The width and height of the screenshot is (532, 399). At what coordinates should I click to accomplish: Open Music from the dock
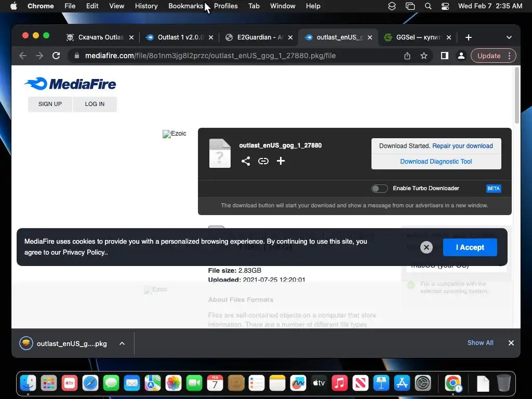coord(340,383)
